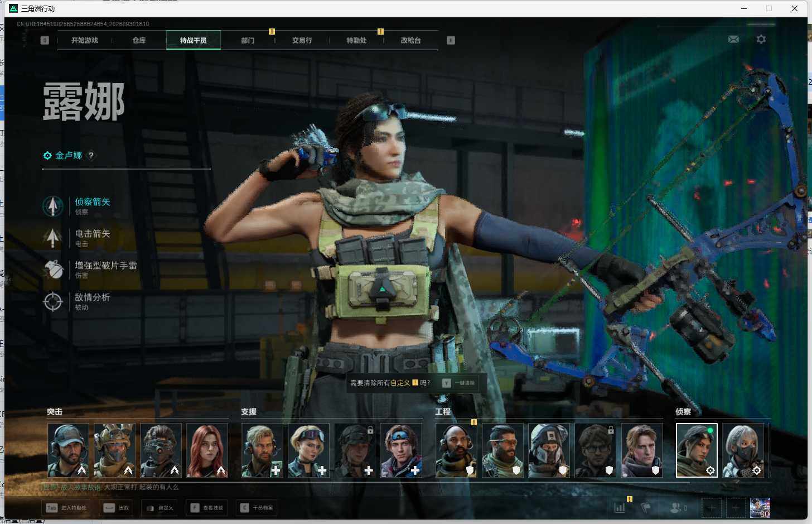Select the first 工程 operator with headset

[456, 450]
